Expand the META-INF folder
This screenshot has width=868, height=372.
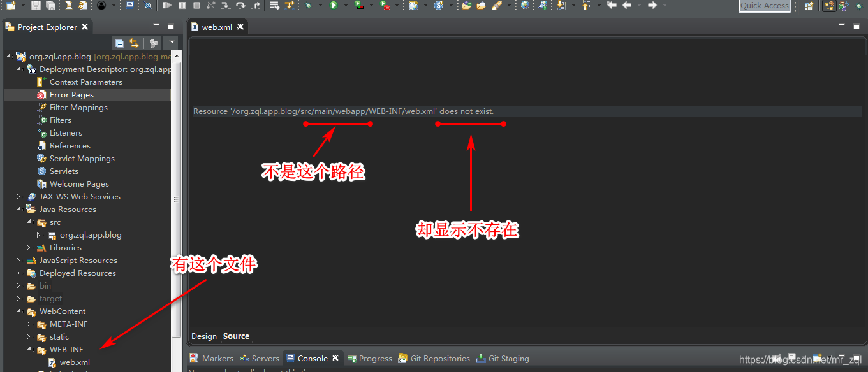coord(29,324)
